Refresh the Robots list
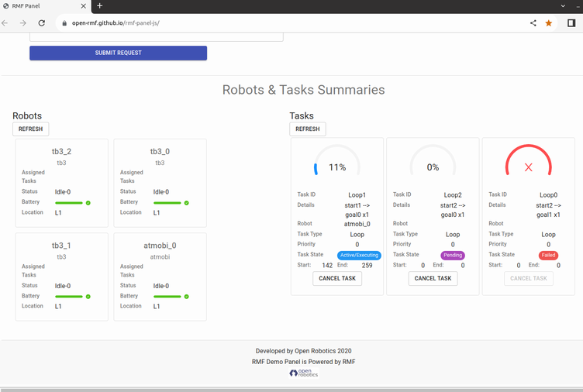The width and height of the screenshot is (583, 392). click(x=30, y=129)
